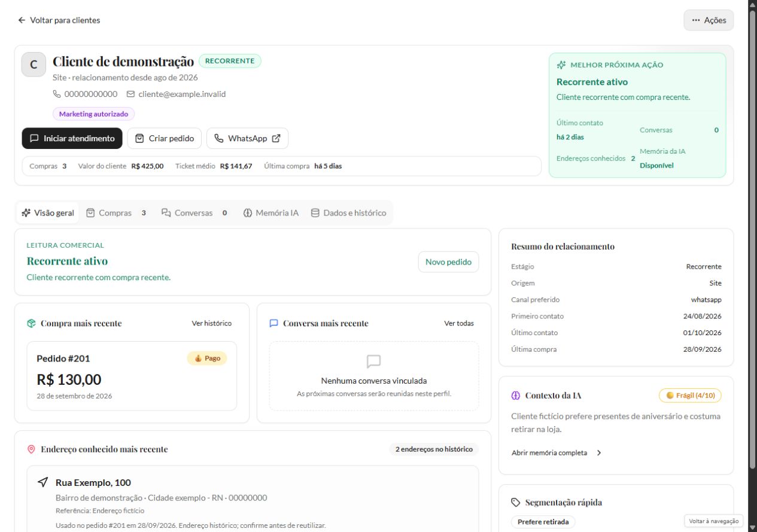Open the WhatsApp external link button
757x532 pixels.
click(x=247, y=138)
